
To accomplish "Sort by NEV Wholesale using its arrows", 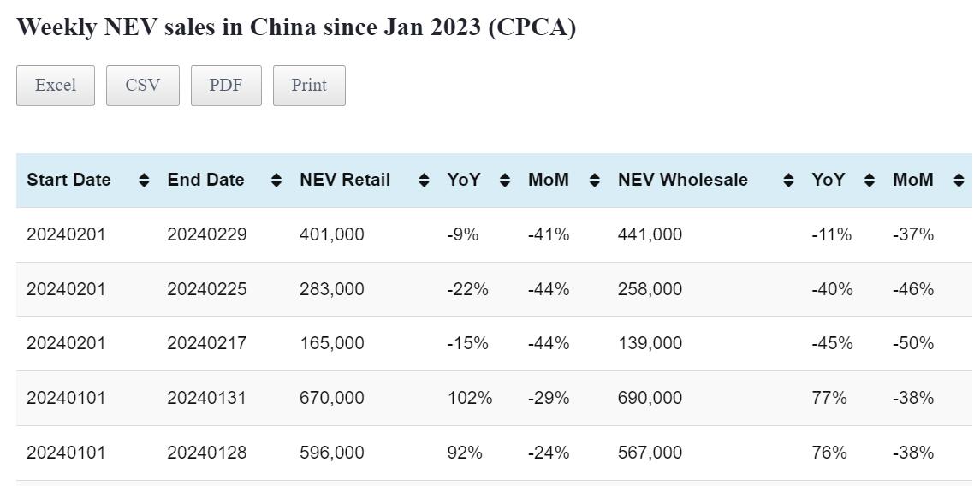I will [788, 181].
